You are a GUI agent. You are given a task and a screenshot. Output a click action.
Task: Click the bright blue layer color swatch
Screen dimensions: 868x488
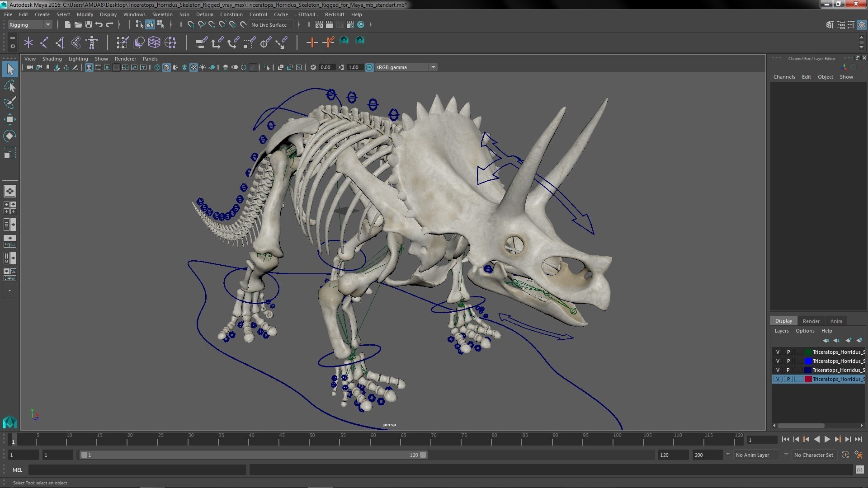click(x=808, y=361)
